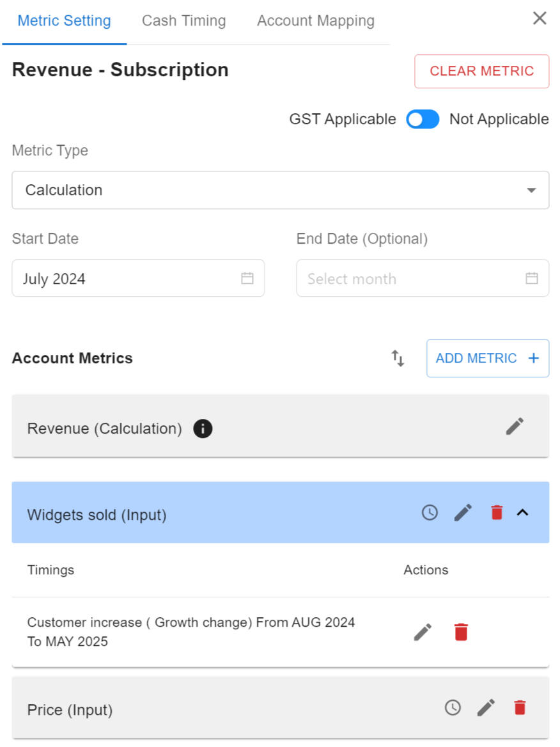Reorder account metrics with sort arrows

coord(398,358)
